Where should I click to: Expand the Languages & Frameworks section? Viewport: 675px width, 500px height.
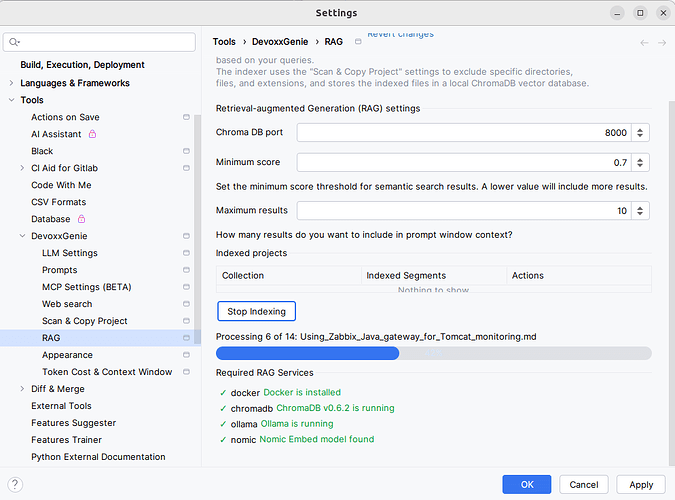[x=11, y=83]
